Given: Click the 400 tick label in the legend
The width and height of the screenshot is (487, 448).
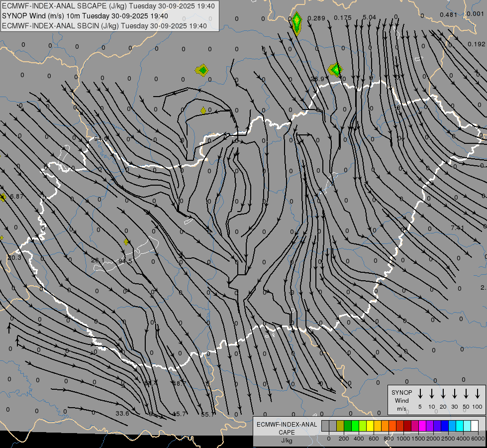Looking at the screenshot, I should (359, 439).
